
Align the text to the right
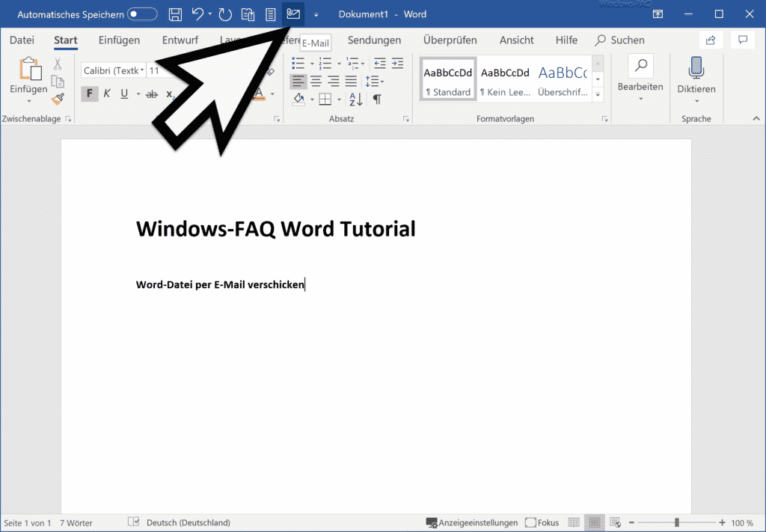click(x=334, y=81)
